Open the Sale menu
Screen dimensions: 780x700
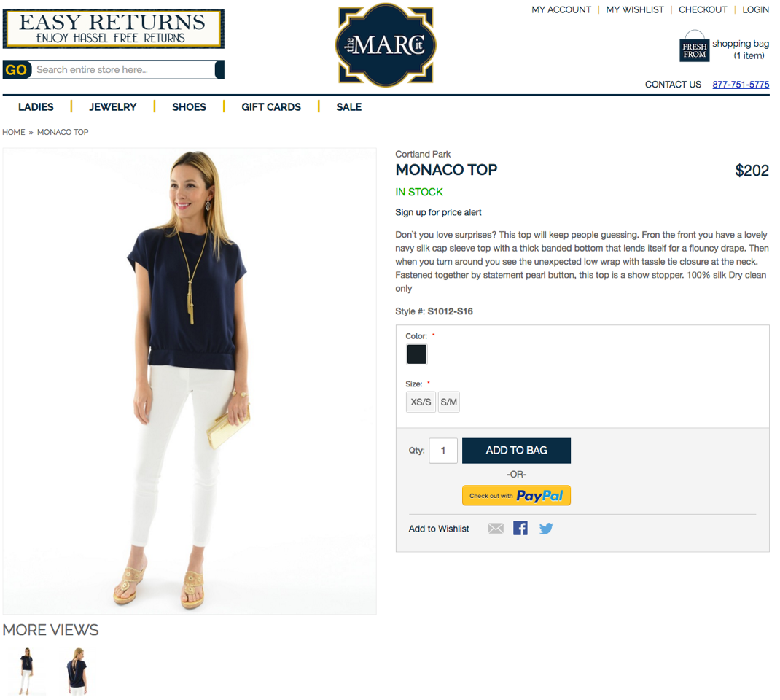[x=348, y=107]
